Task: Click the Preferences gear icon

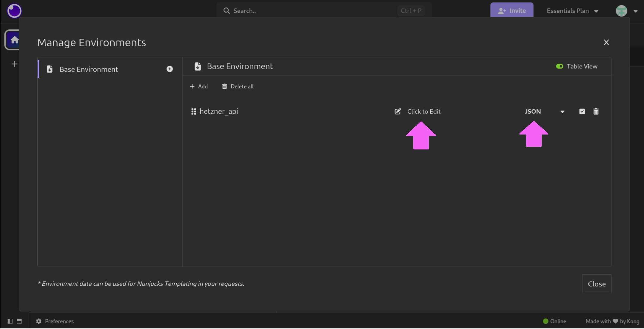Action: point(39,321)
